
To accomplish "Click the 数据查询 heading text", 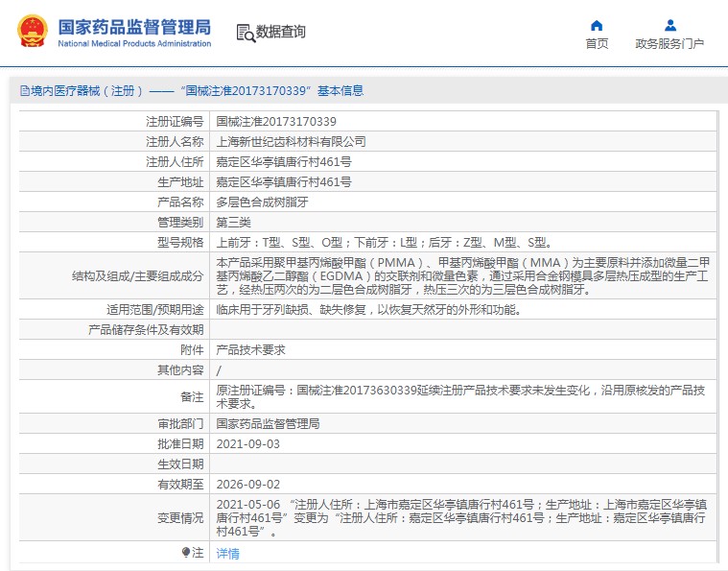I will point(281,33).
